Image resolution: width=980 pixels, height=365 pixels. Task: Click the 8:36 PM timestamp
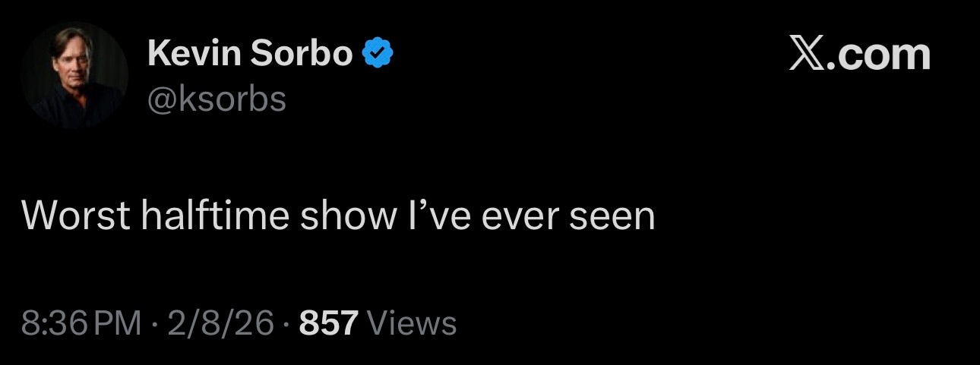click(x=82, y=324)
